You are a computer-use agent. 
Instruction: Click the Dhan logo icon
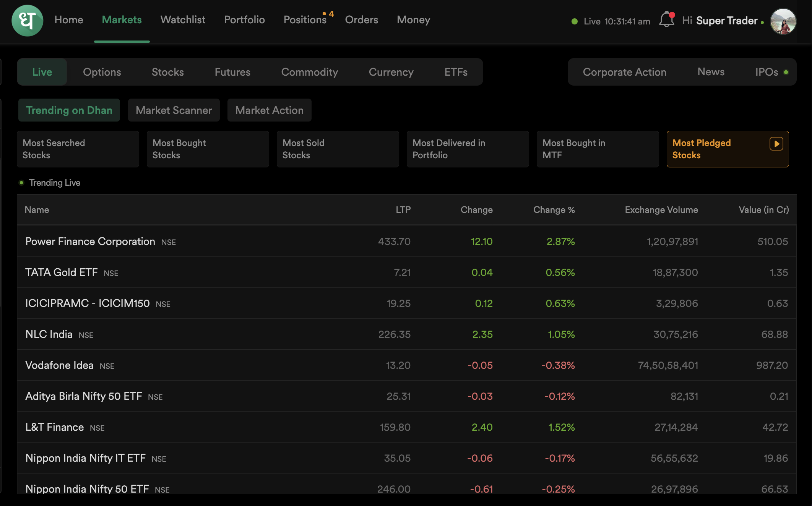27,21
